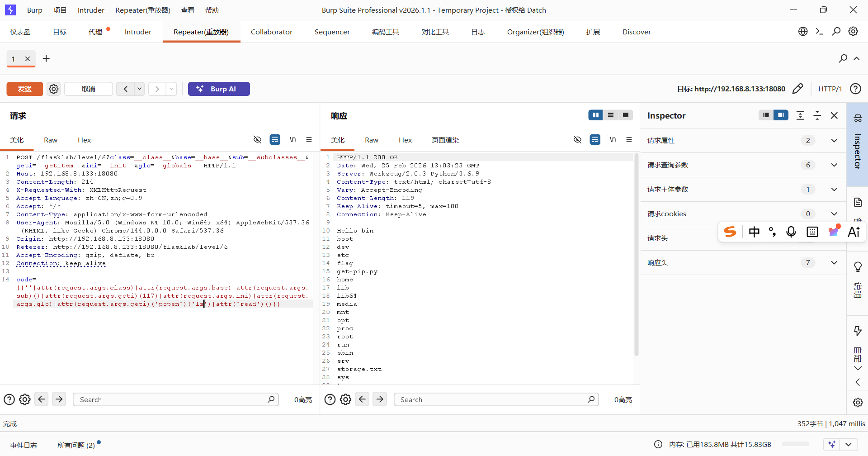Go to previous request in history

click(126, 89)
